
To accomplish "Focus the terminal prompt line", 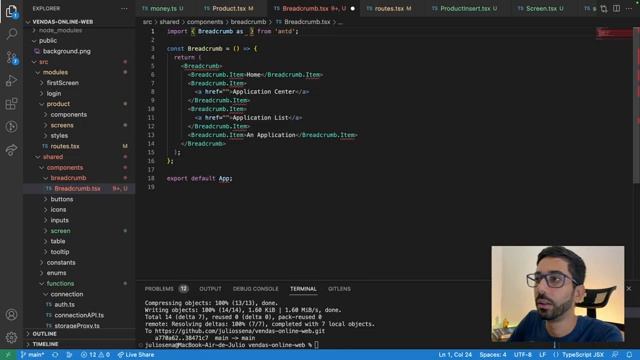I will tap(231, 345).
